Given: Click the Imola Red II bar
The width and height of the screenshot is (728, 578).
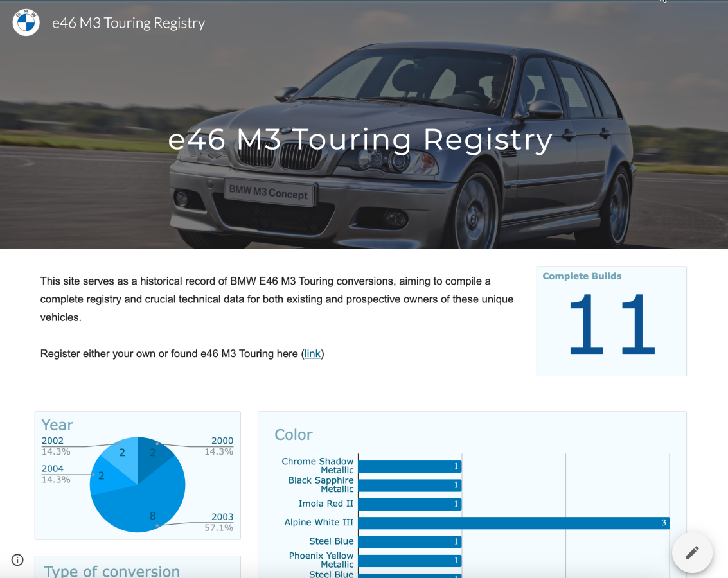Looking at the screenshot, I should (x=409, y=504).
